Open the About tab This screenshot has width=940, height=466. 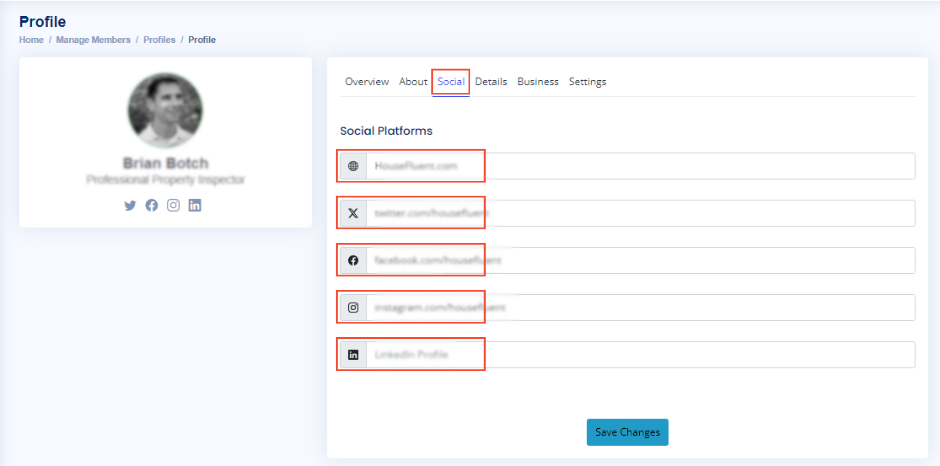413,82
